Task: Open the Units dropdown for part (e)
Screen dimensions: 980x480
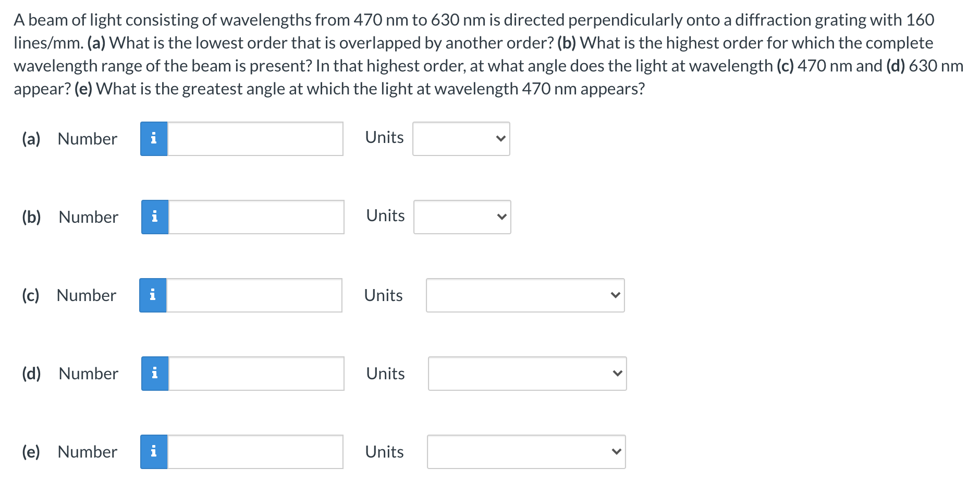Action: pos(526,451)
